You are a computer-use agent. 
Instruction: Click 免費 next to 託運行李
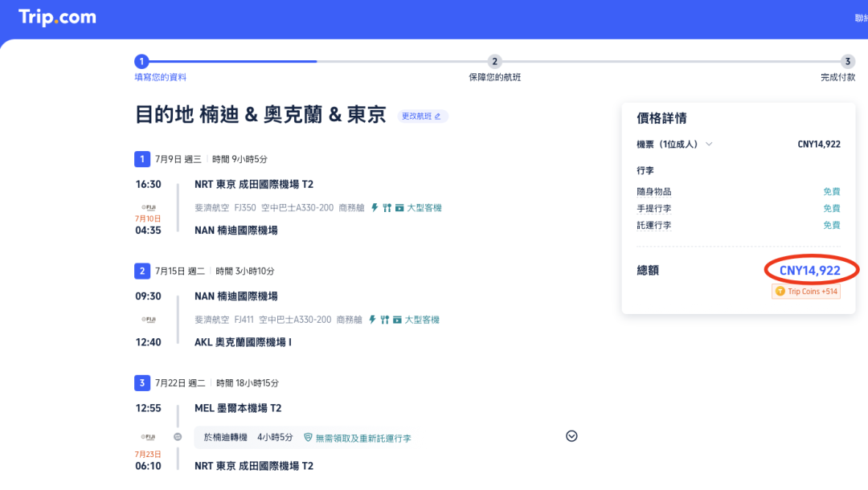[832, 225]
